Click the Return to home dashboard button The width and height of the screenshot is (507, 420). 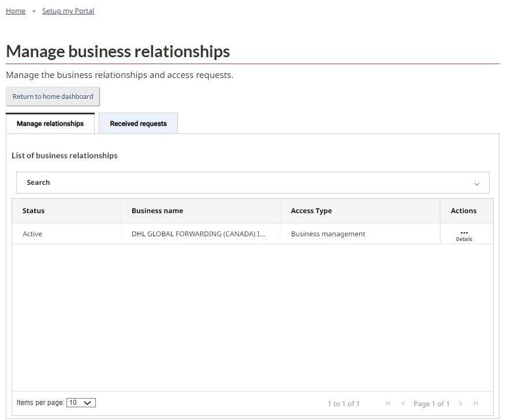tap(53, 96)
